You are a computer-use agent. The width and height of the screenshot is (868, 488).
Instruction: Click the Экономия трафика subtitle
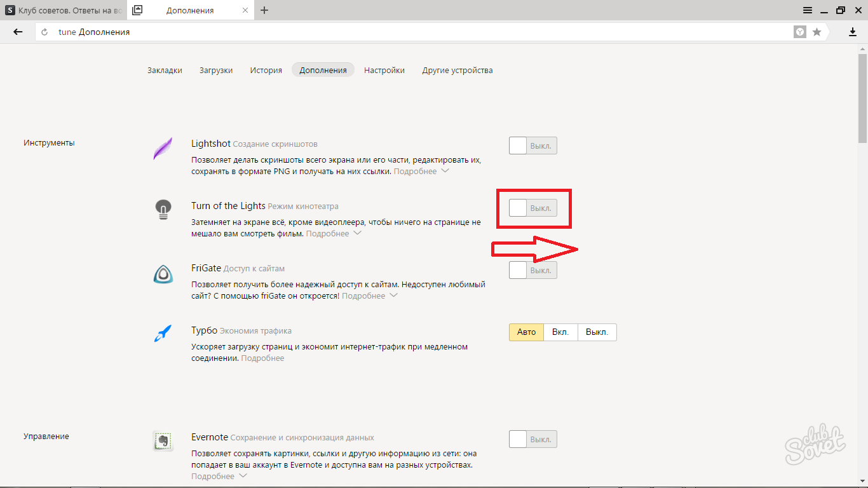pyautogui.click(x=255, y=331)
